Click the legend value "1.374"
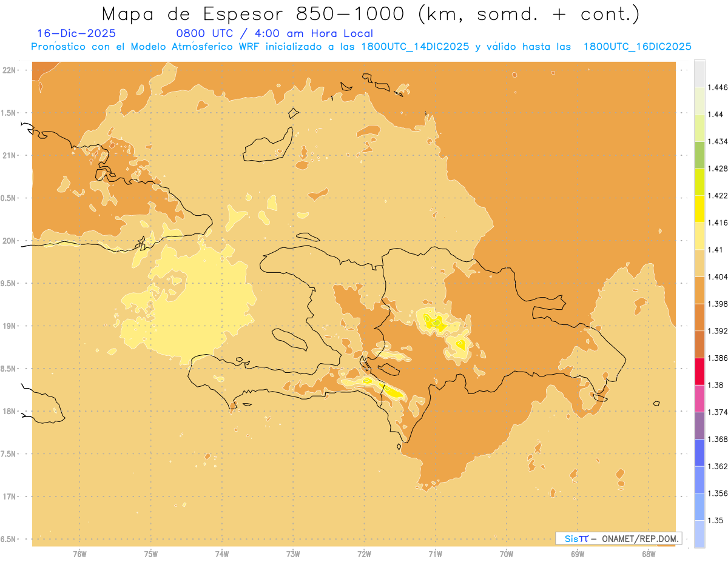Viewport: 728px width, 562px height. (x=718, y=412)
